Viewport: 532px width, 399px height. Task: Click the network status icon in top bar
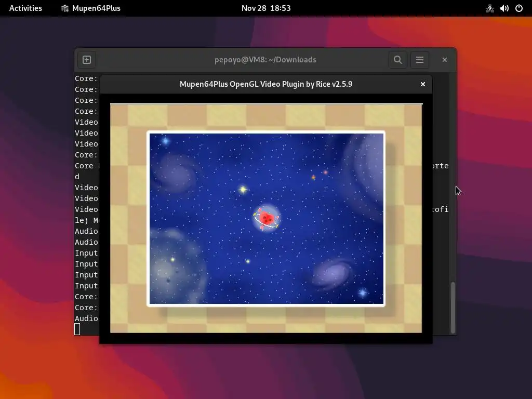click(489, 8)
